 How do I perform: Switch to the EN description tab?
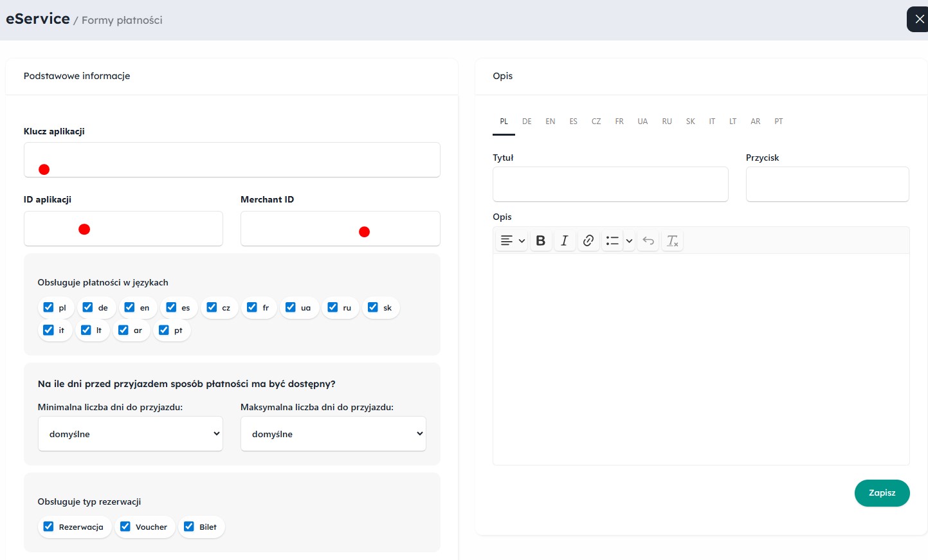(550, 122)
